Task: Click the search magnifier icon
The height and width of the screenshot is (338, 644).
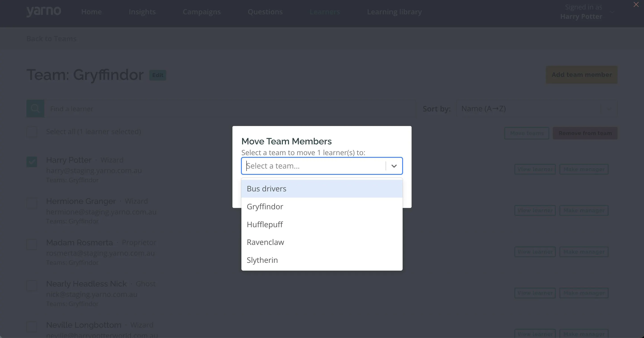Action: [35, 109]
